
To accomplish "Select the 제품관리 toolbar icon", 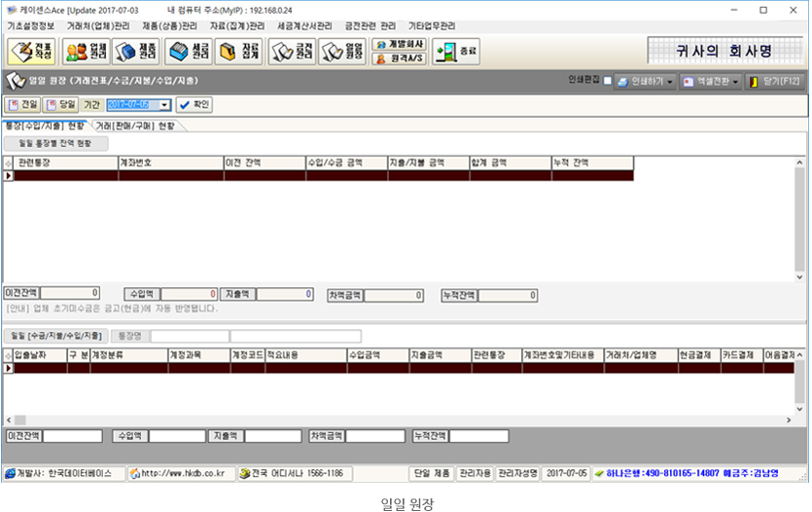I will [x=136, y=52].
